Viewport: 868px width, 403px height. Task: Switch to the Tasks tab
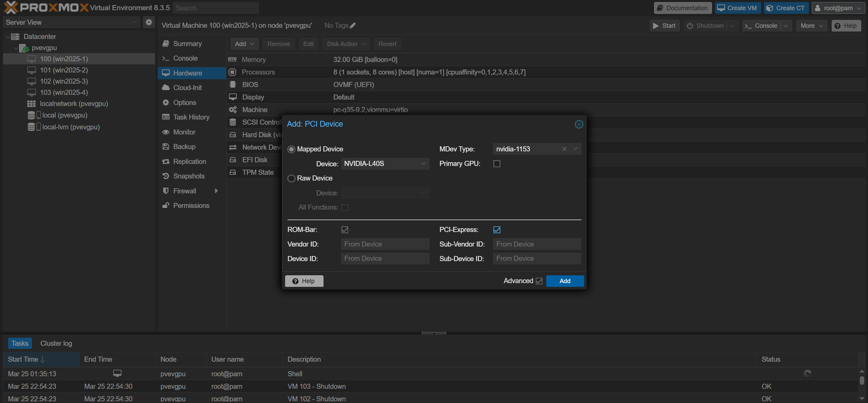coord(20,343)
